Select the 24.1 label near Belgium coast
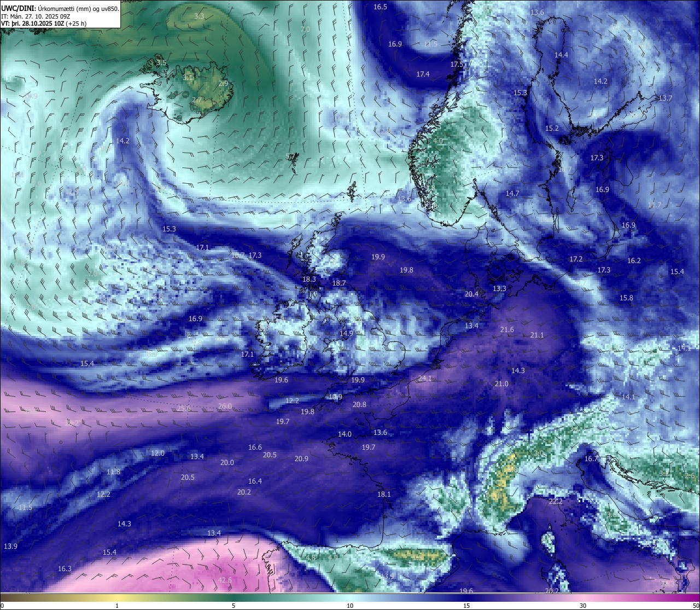Viewport: 700px width, 610px height. (425, 378)
